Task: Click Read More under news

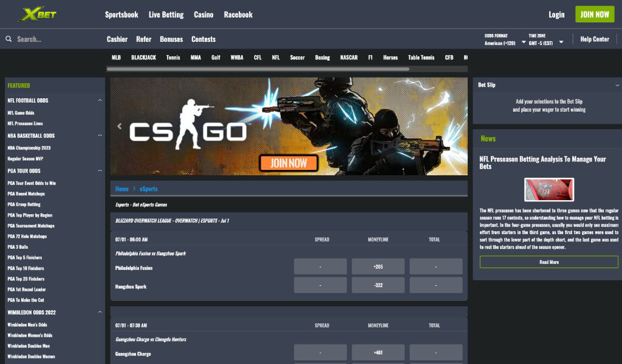Action: pyautogui.click(x=549, y=262)
